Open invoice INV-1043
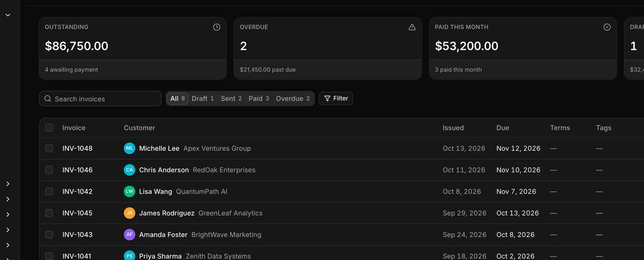This screenshot has width=644, height=260. tap(77, 235)
